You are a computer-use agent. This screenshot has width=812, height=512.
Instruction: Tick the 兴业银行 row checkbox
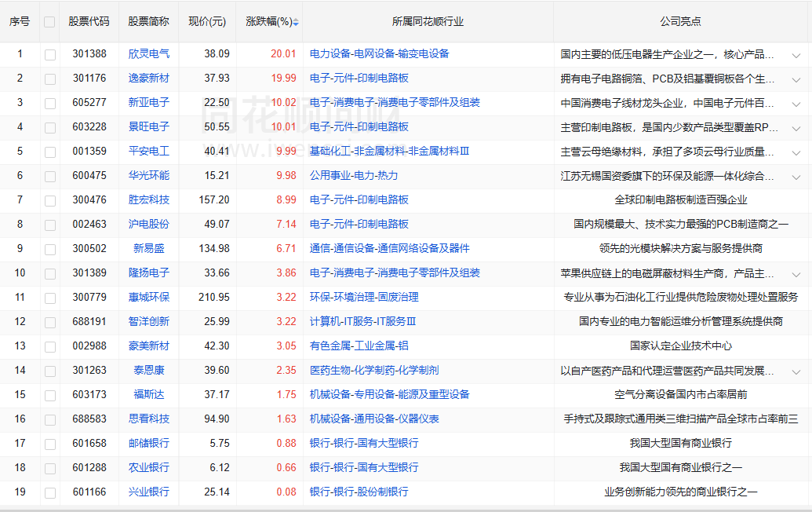50,493
